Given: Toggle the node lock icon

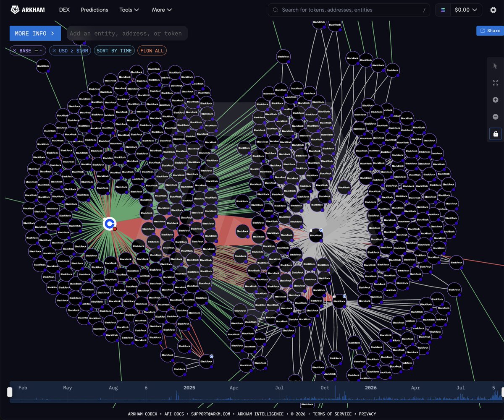Looking at the screenshot, I should [x=496, y=134].
